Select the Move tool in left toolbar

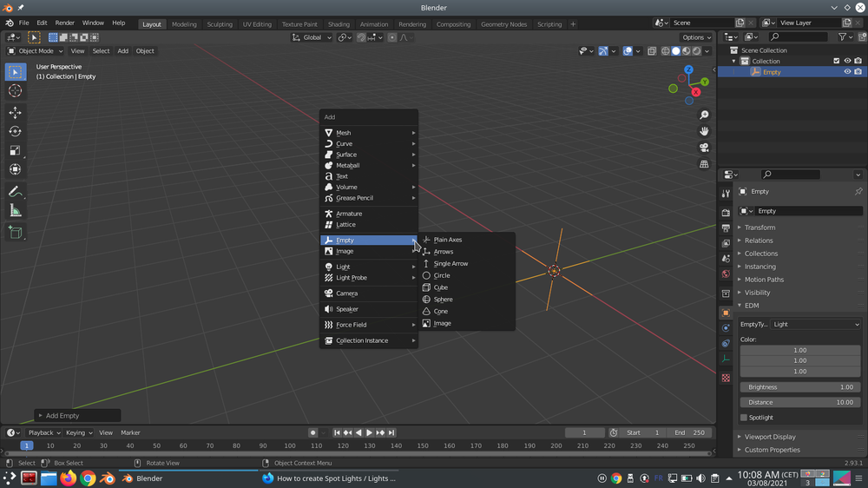point(15,113)
